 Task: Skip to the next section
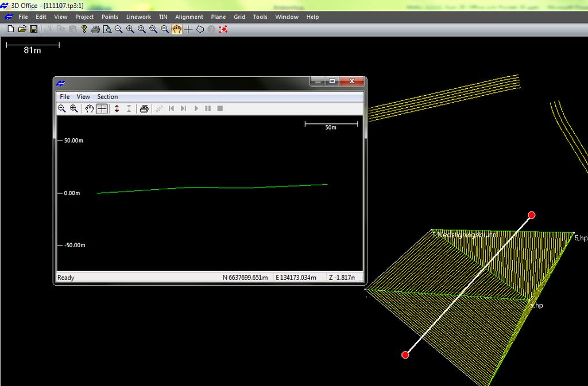click(x=183, y=108)
